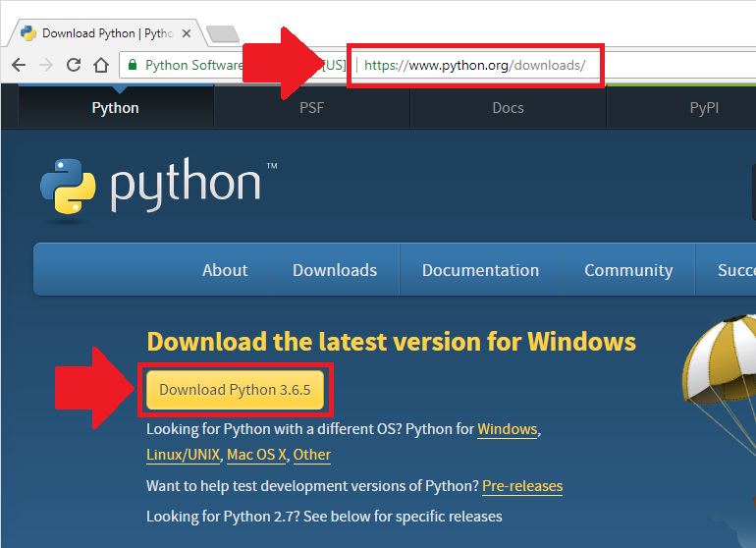Reload the page with the refresh icon
Image resolution: width=756 pixels, height=548 pixels.
[74, 65]
